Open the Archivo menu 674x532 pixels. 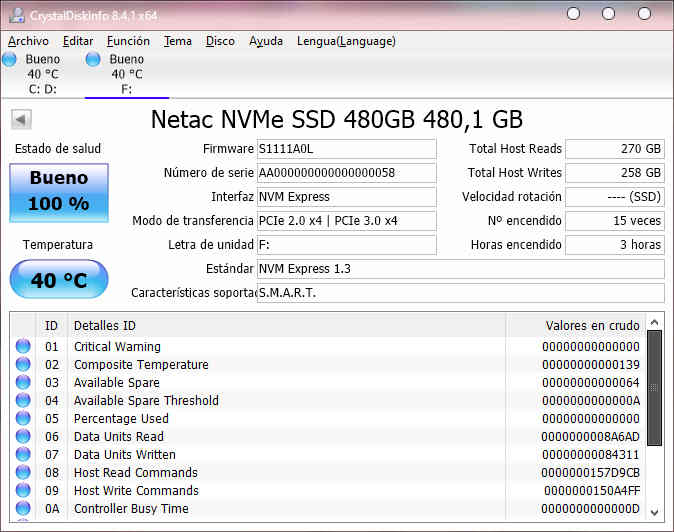28,41
